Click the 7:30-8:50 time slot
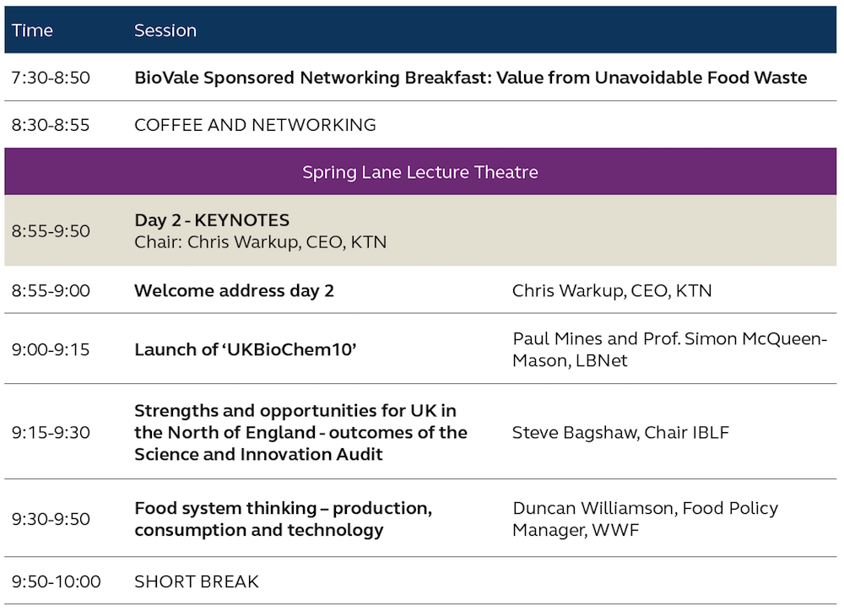Image resolution: width=844 pixels, height=616 pixels. (51, 78)
